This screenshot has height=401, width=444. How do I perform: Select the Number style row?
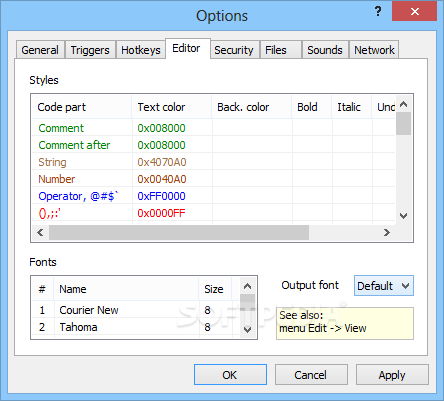(213, 179)
